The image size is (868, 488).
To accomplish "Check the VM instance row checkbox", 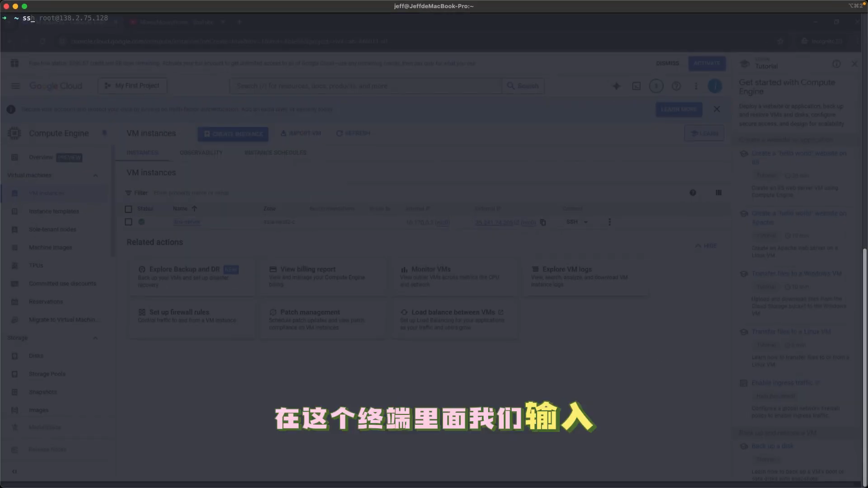I will click(128, 222).
